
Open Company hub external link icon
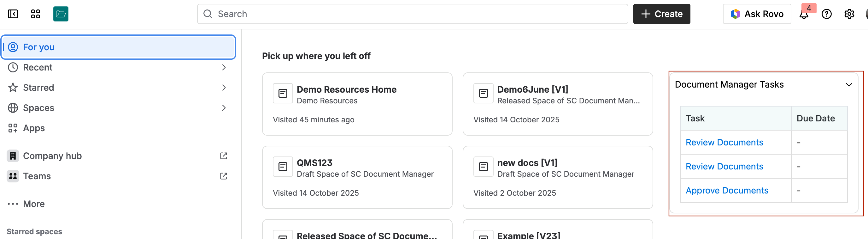[x=224, y=156]
